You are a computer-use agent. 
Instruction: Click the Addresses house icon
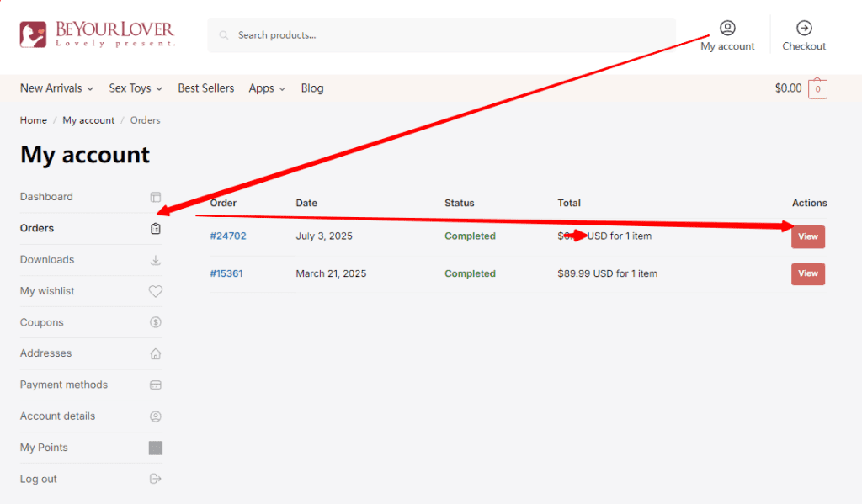155,353
